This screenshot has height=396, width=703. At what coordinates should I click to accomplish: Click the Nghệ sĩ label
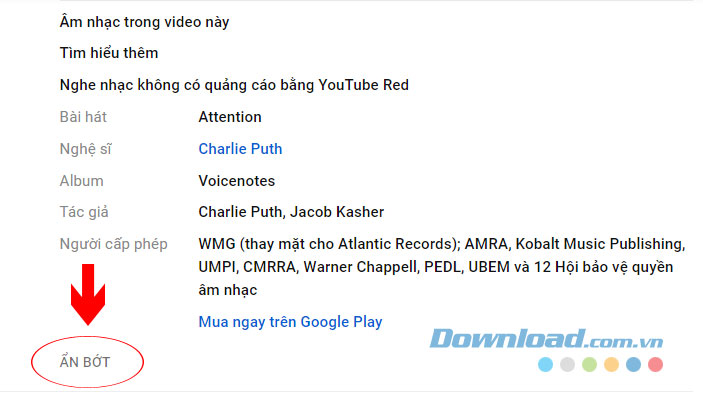click(85, 149)
